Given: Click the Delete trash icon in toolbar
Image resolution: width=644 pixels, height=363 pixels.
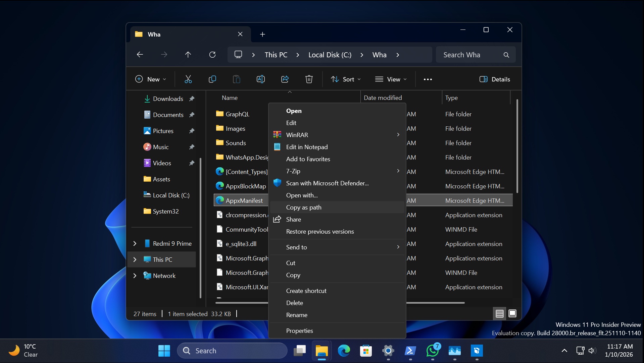Looking at the screenshot, I should pos(309,79).
